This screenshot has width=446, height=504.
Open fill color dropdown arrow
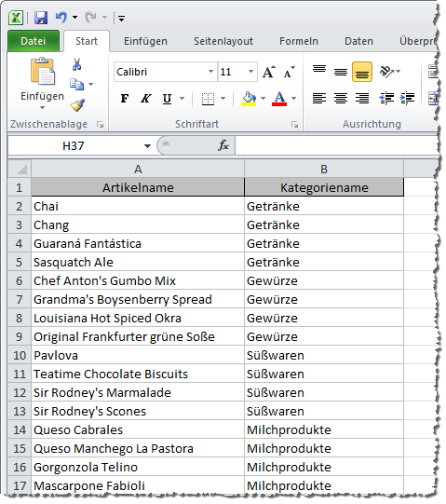[264, 98]
